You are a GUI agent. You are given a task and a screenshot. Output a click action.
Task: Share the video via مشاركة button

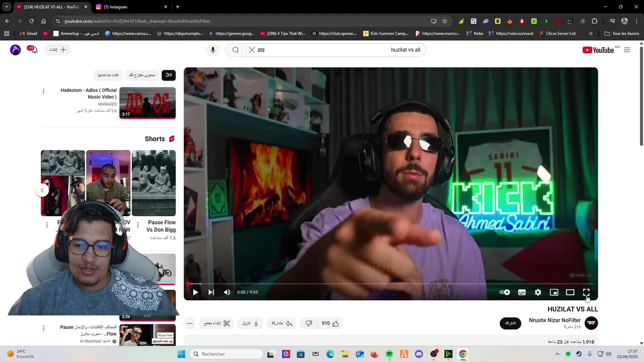(282, 323)
